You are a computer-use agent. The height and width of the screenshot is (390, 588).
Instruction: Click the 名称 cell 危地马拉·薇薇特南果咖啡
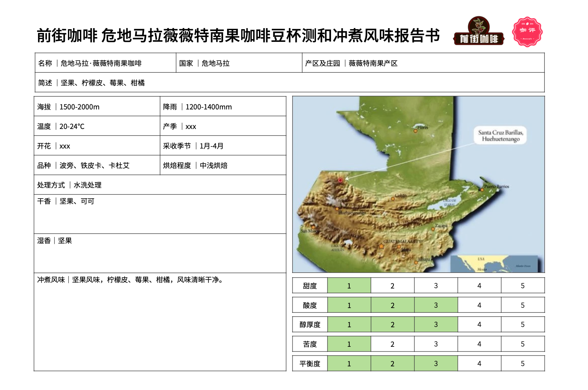point(105,63)
